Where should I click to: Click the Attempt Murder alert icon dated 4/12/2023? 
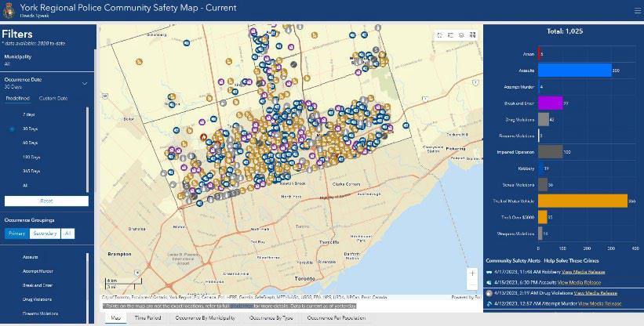tap(489, 303)
